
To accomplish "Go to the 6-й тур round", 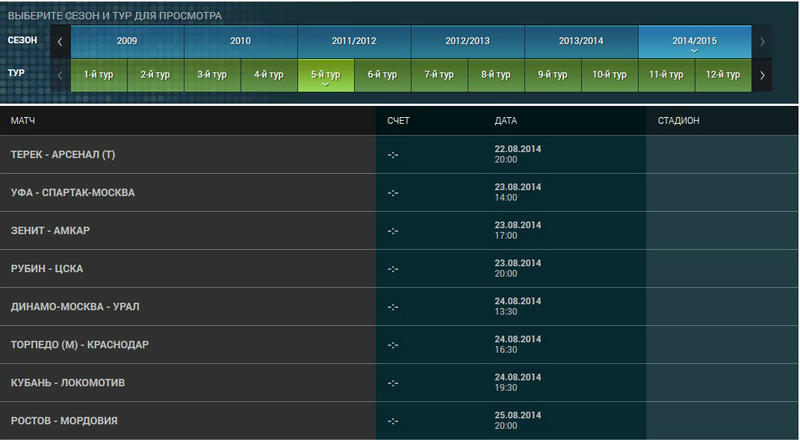I will (x=382, y=75).
